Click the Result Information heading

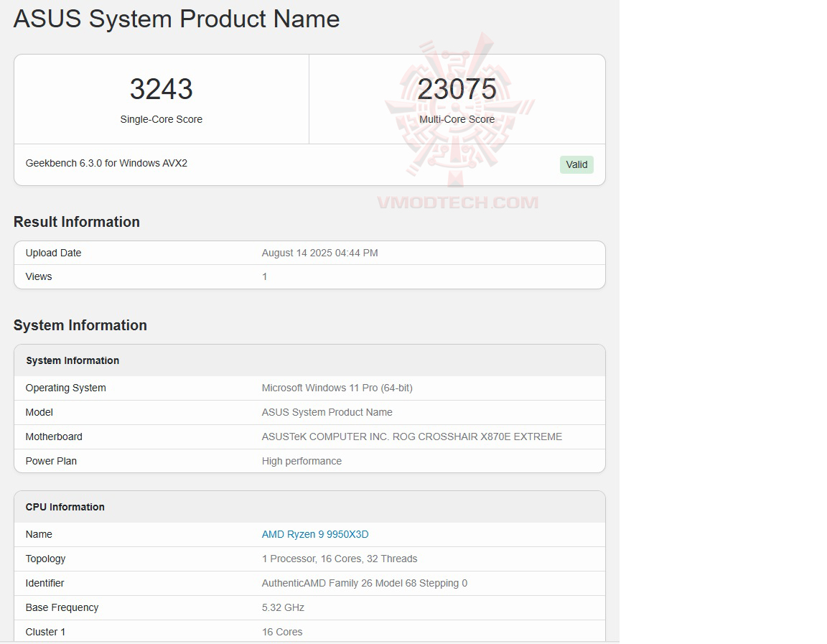(x=76, y=222)
